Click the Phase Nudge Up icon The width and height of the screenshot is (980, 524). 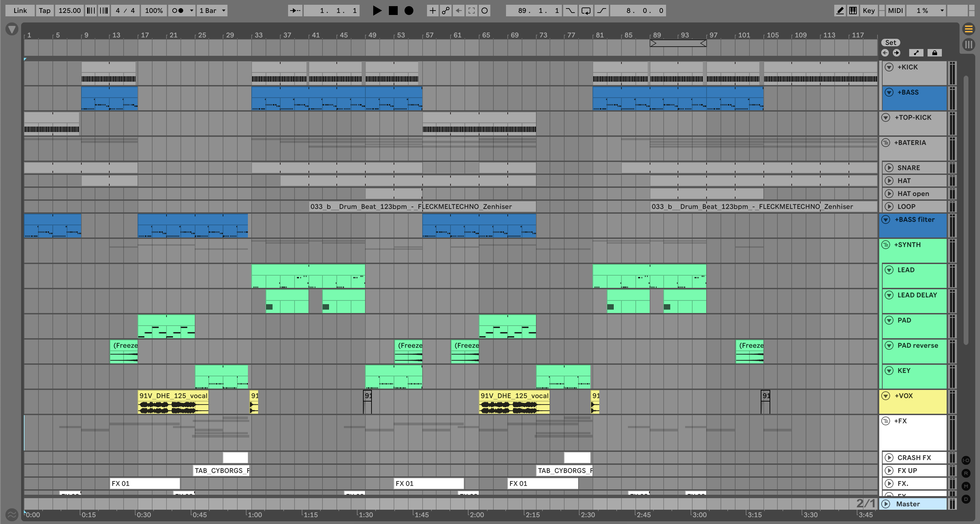coord(104,11)
